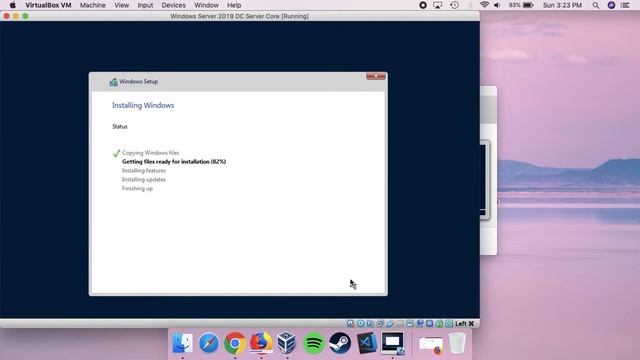This screenshot has height=360, width=640.
Task: Switch to VirtualBox via Dock icon
Action: (287, 342)
